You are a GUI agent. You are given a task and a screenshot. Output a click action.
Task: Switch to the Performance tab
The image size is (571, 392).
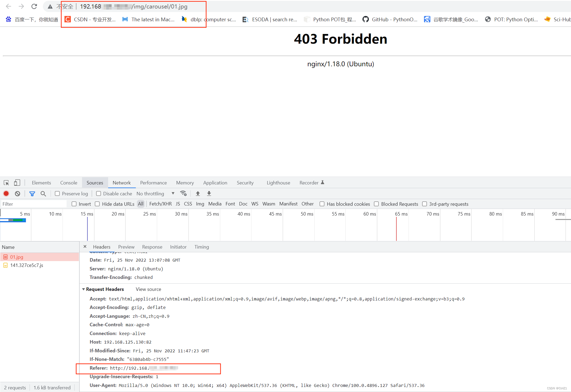point(153,183)
